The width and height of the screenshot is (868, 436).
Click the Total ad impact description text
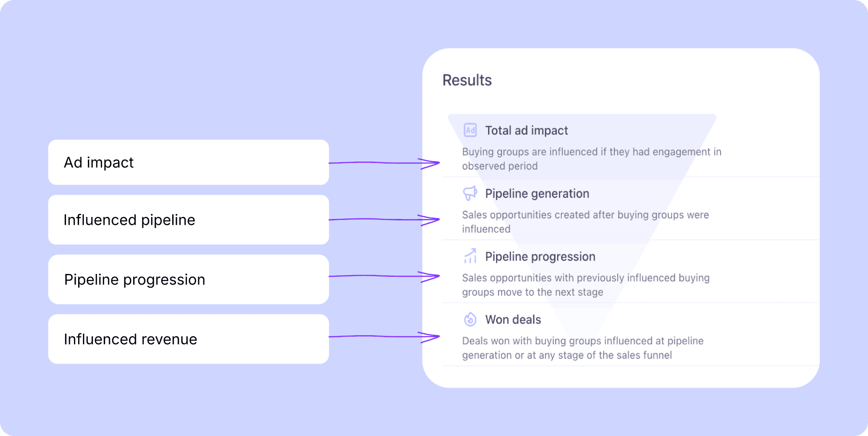pos(592,159)
